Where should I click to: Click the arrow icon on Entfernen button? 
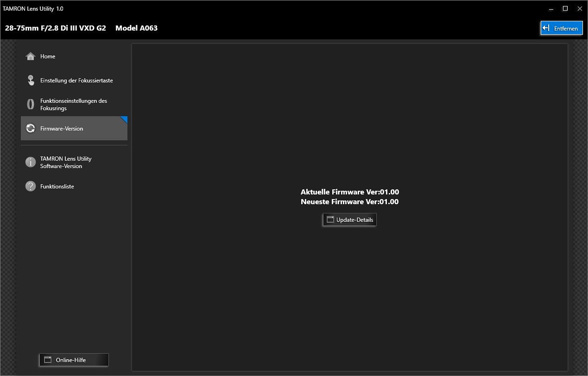pos(546,28)
